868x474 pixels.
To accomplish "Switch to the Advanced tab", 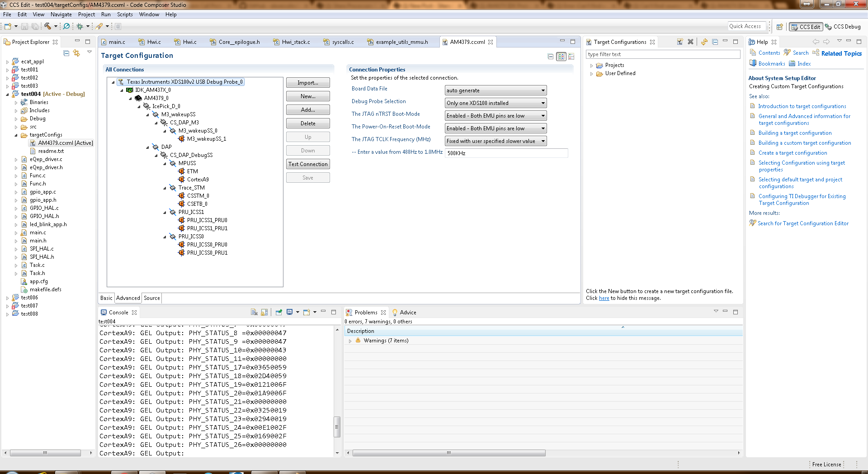I will coord(128,298).
